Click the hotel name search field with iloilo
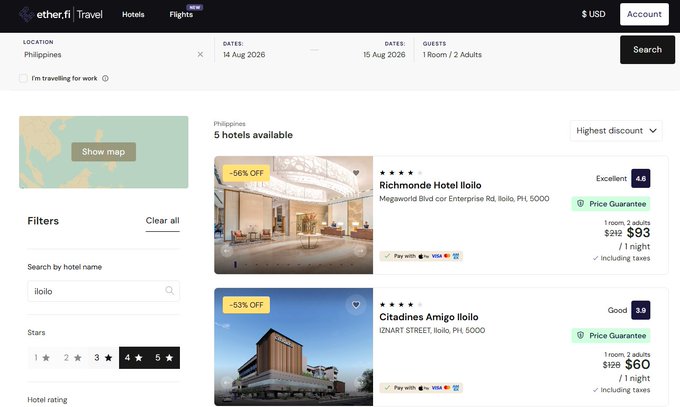Screen dimensions: 680x407 pos(104,291)
